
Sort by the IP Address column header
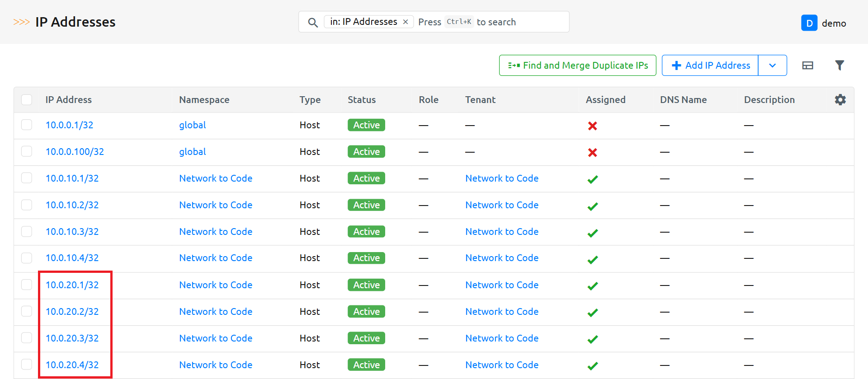68,100
